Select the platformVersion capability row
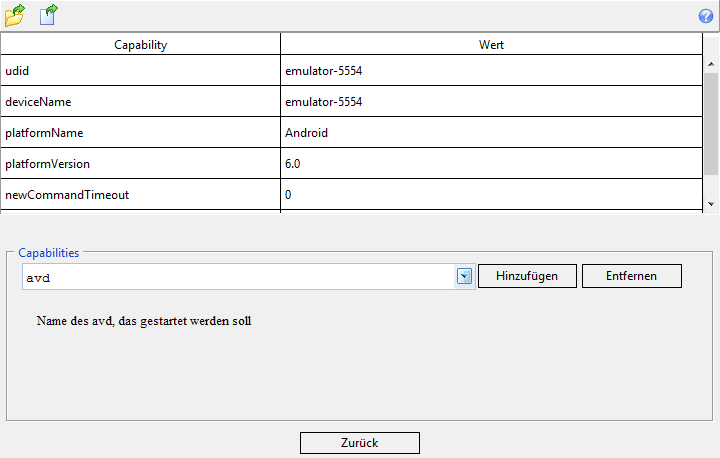The height and width of the screenshot is (458, 720). point(140,164)
